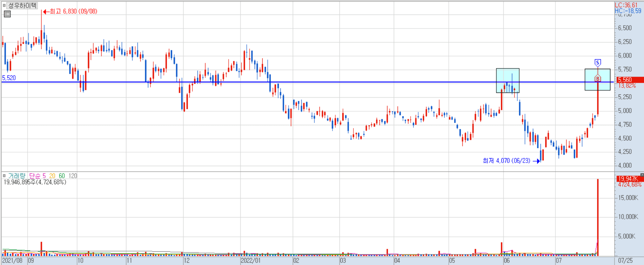Click the blue horizontal price line
The width and height of the screenshot is (644, 265).
307,82
